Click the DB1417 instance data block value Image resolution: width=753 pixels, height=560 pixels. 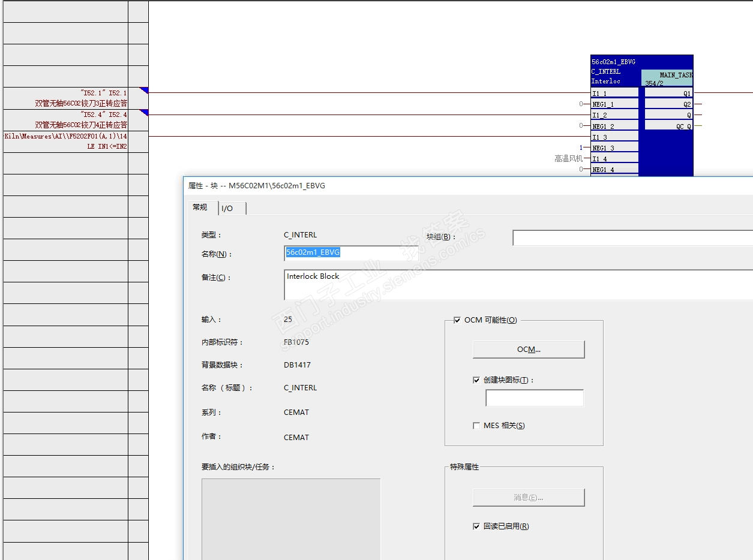click(x=297, y=365)
